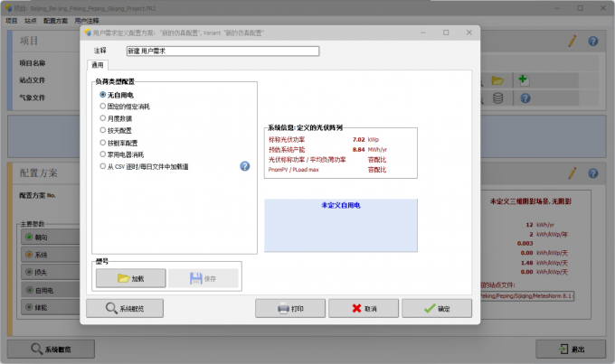Click the disabled 保存 save button
Image resolution: width=615 pixels, height=364 pixels.
click(x=203, y=278)
